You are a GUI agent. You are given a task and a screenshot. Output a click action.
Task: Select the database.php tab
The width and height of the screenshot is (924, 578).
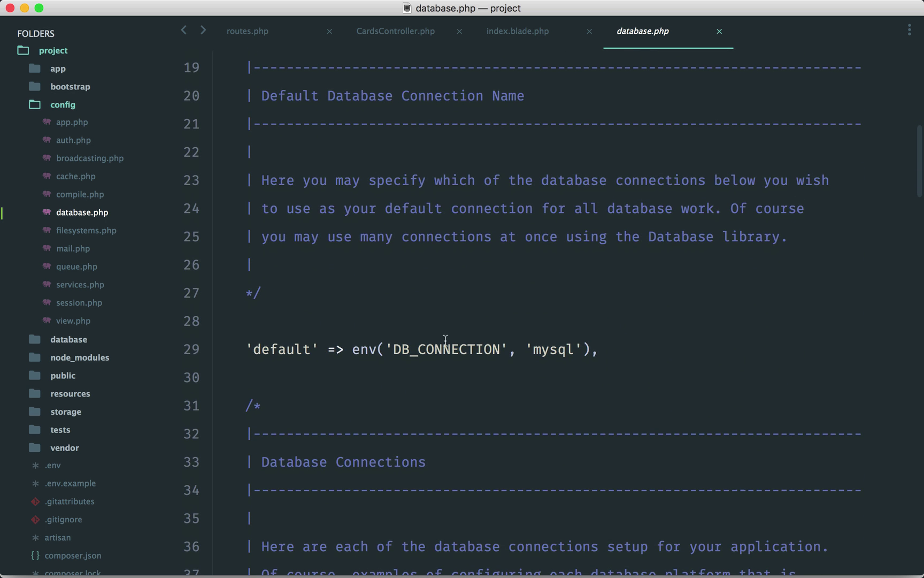[643, 31]
